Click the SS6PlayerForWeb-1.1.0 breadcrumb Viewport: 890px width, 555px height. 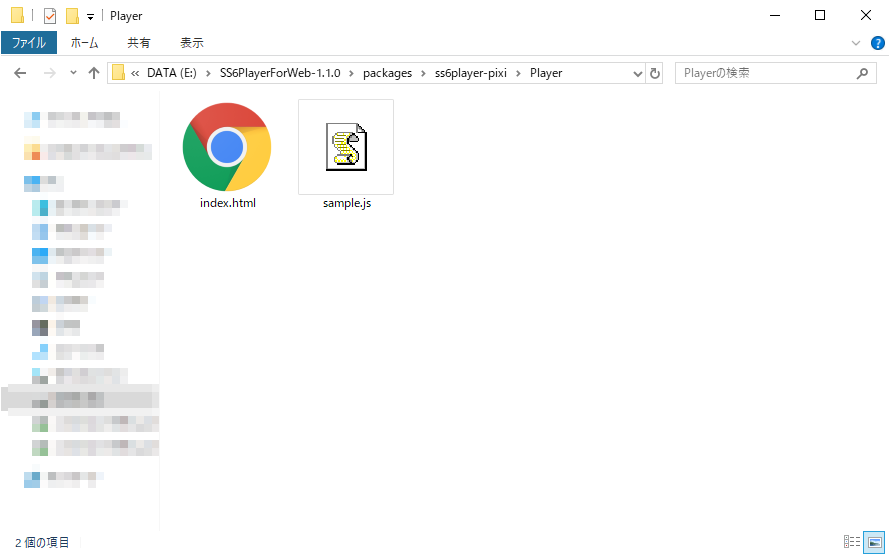pos(280,73)
